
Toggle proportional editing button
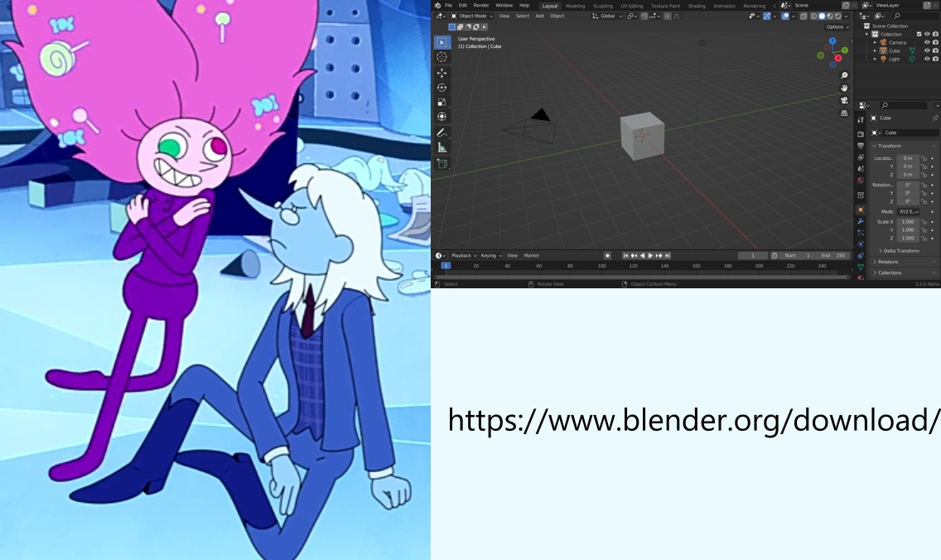tap(668, 17)
